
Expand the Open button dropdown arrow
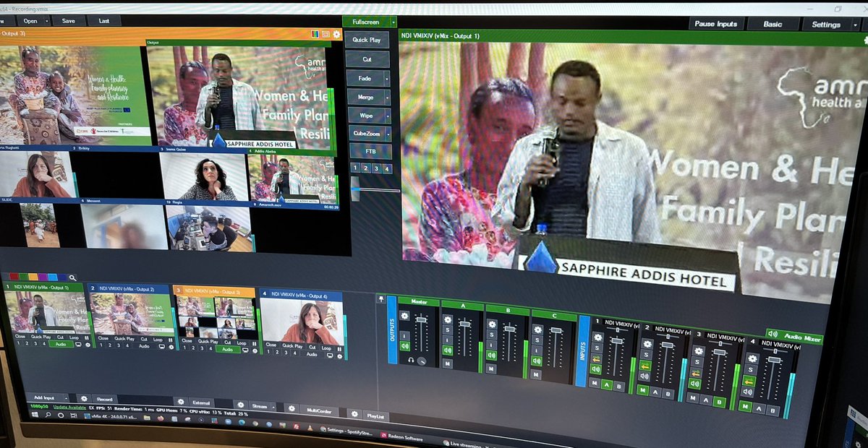pos(47,21)
